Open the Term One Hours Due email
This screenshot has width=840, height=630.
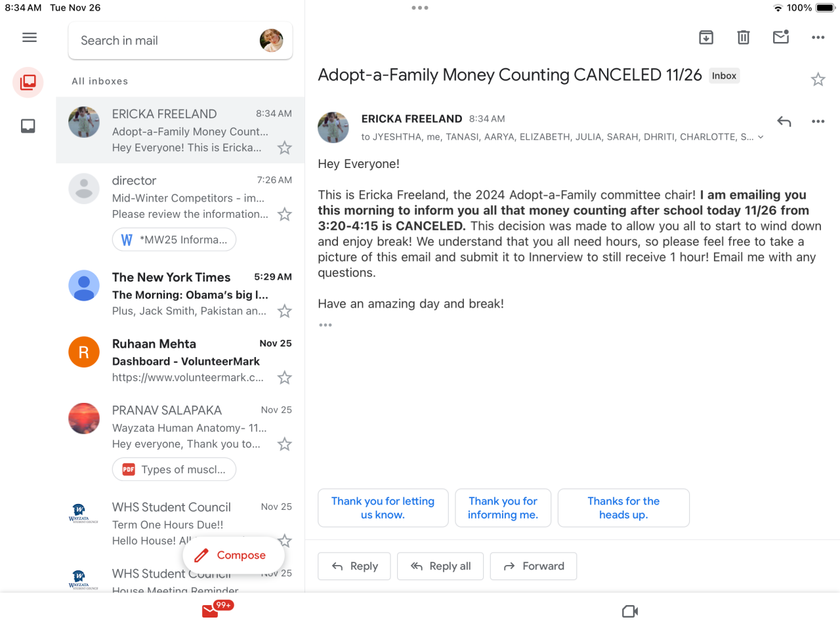point(180,524)
